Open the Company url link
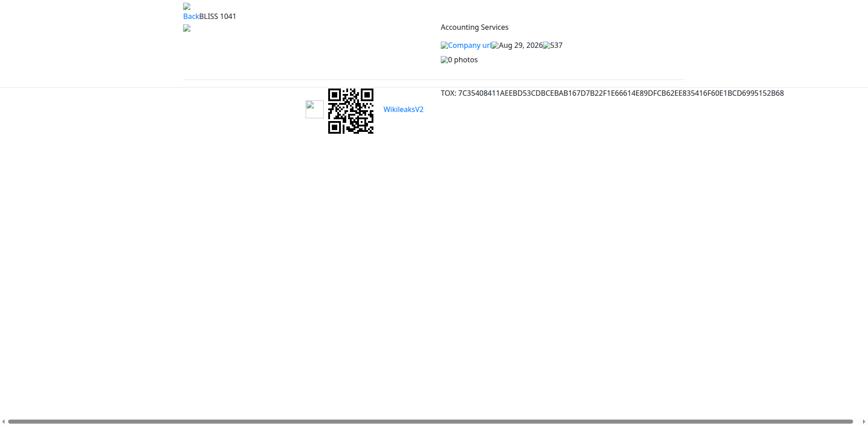The height and width of the screenshot is (425, 868). [469, 45]
